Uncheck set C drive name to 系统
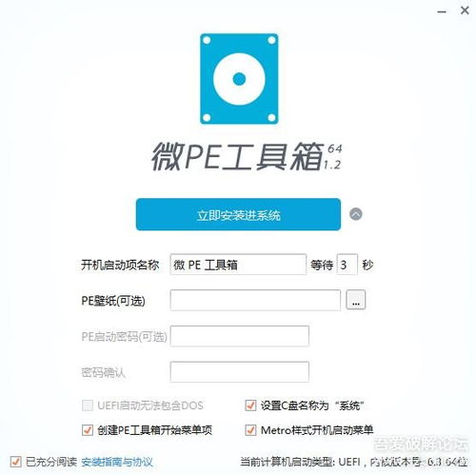The height and width of the screenshot is (475, 476). (x=250, y=406)
